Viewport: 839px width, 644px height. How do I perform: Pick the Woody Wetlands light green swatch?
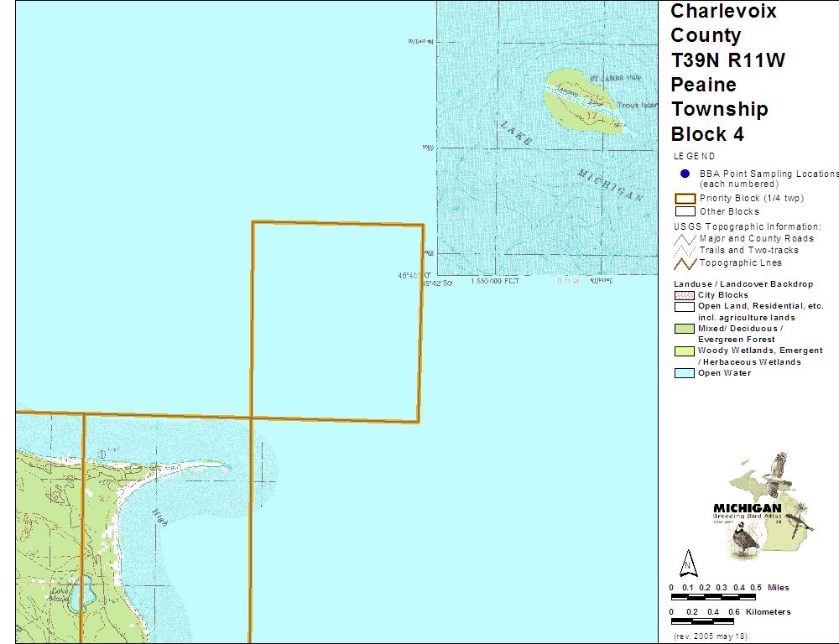(x=685, y=351)
